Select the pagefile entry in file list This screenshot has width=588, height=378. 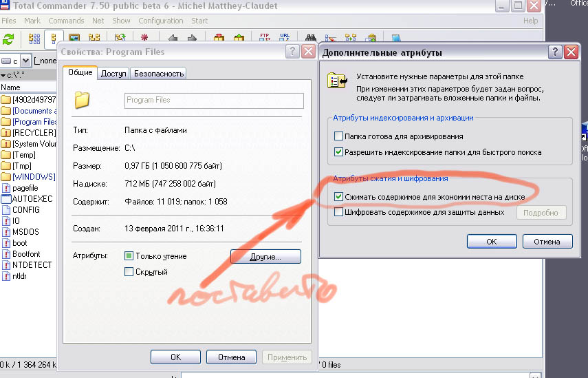pyautogui.click(x=19, y=188)
